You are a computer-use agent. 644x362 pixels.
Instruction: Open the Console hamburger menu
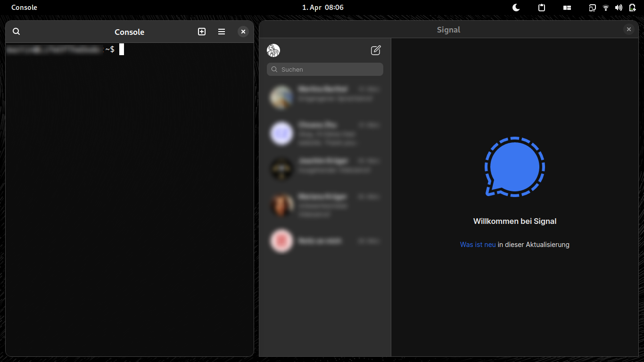coord(222,32)
